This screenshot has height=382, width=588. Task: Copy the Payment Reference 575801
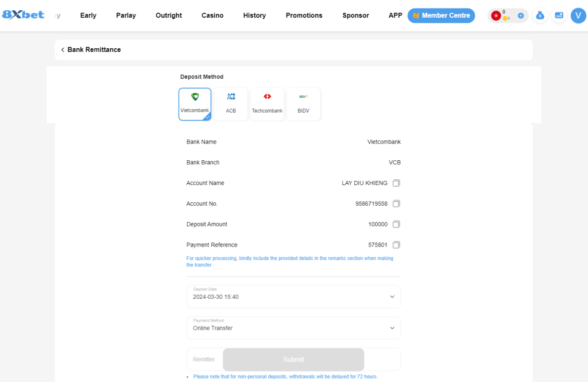[396, 245]
